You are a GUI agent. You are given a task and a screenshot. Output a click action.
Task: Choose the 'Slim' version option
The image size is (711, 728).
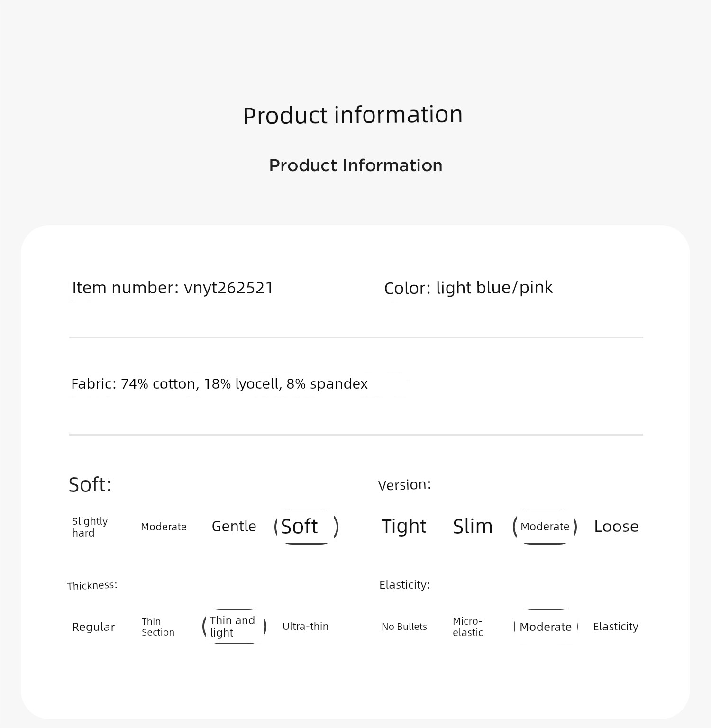pyautogui.click(x=473, y=526)
